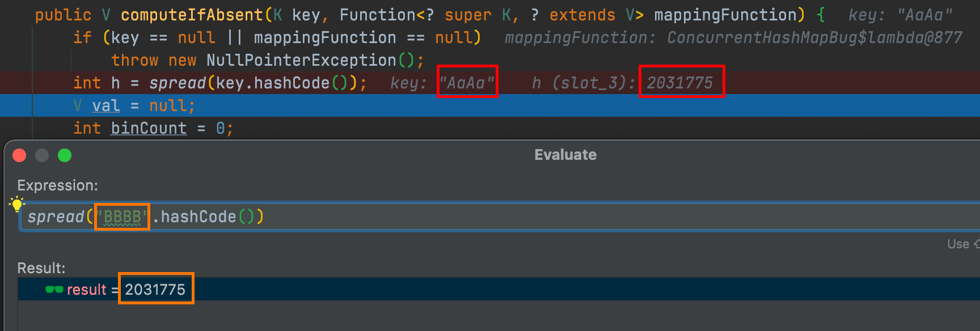Click the yellow lightbulb intention icon
Image resolution: width=980 pixels, height=331 pixels.
click(x=17, y=204)
